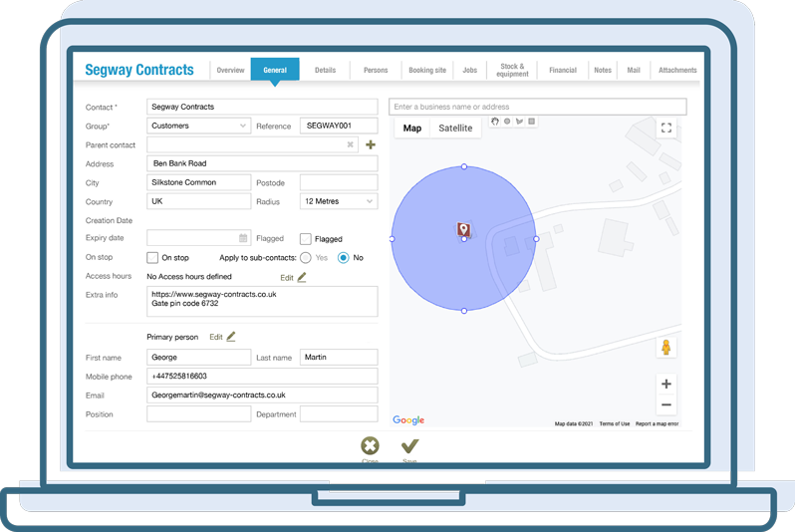
Task: Click the red location marker on the map
Action: click(x=463, y=229)
